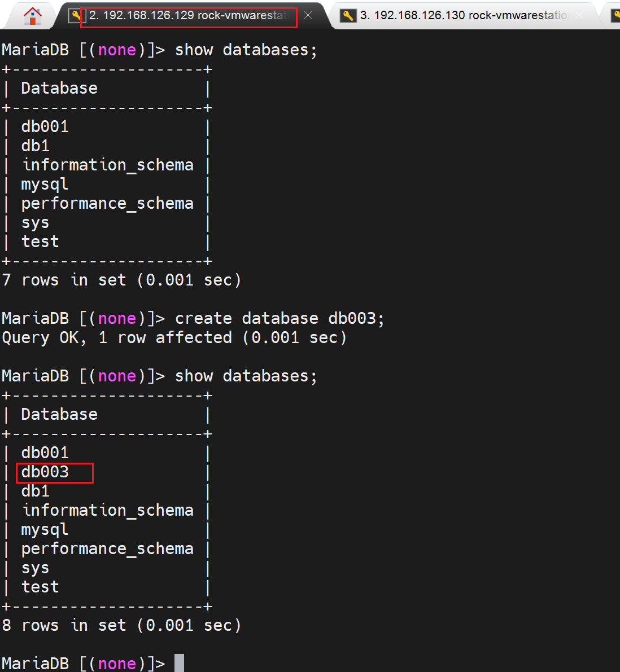620x672 pixels.
Task: Click mysql in the first database listing
Action: point(45,184)
